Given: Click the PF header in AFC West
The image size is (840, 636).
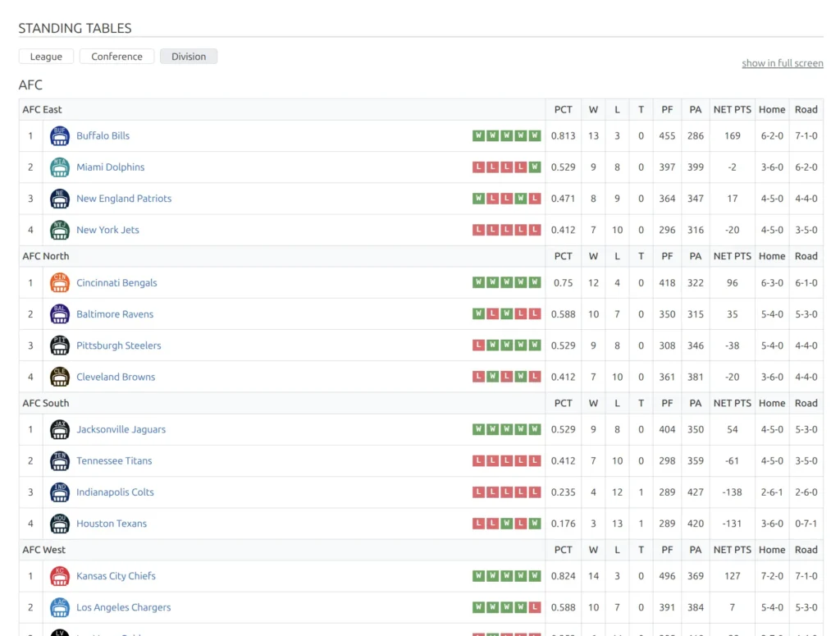Looking at the screenshot, I should pyautogui.click(x=667, y=550).
